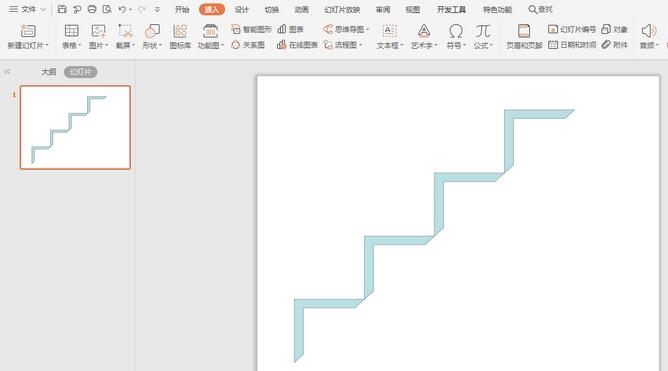Image resolution: width=668 pixels, height=371 pixels.
Task: Click the Search (查找) button
Action: (541, 9)
